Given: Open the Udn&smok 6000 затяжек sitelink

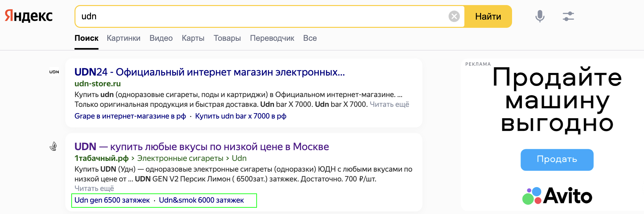Looking at the screenshot, I should click(x=201, y=200).
